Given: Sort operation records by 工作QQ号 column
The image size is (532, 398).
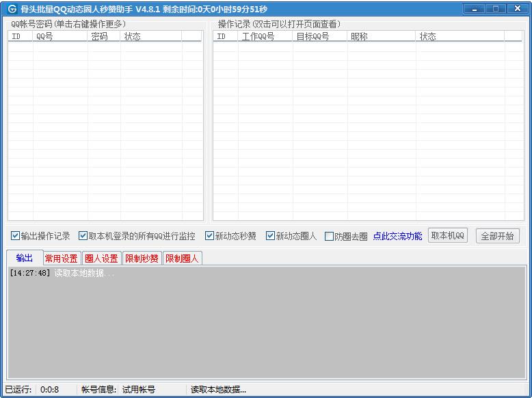Looking at the screenshot, I should (x=265, y=36).
